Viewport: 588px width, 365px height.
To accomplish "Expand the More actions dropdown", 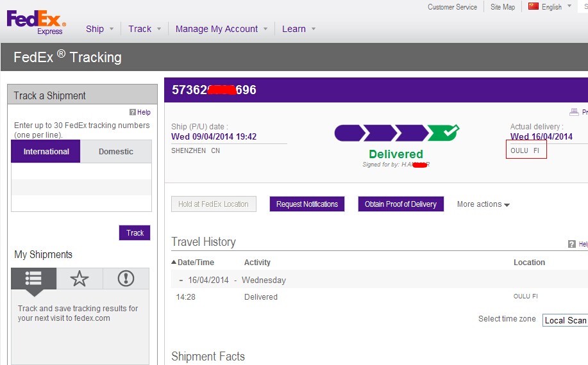I will pyautogui.click(x=483, y=204).
